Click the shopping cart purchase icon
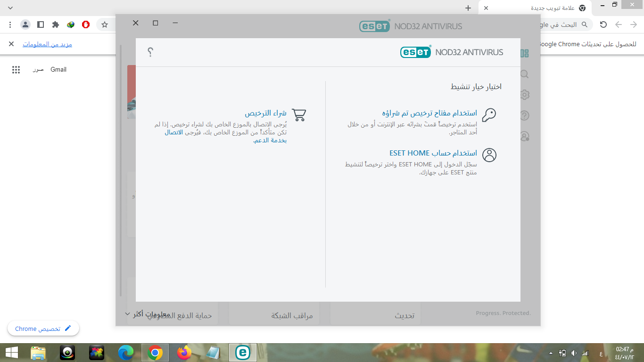 coord(299,115)
